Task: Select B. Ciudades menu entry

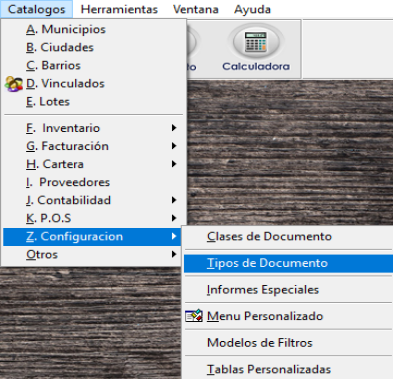Action: (x=93, y=47)
